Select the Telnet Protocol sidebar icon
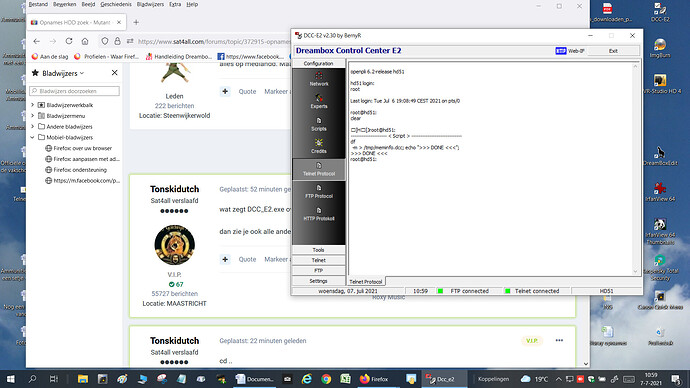This screenshot has width=690, height=388. [319, 169]
